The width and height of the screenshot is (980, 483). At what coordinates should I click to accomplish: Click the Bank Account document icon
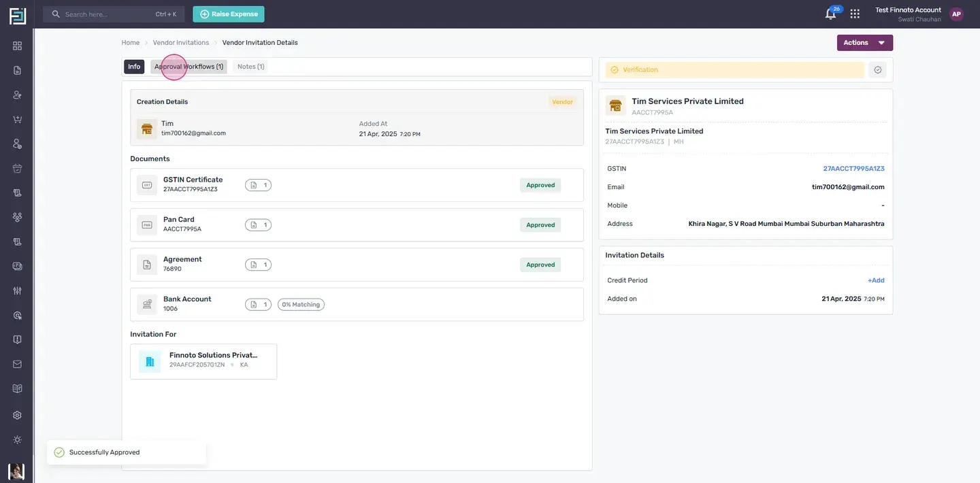[x=147, y=305]
